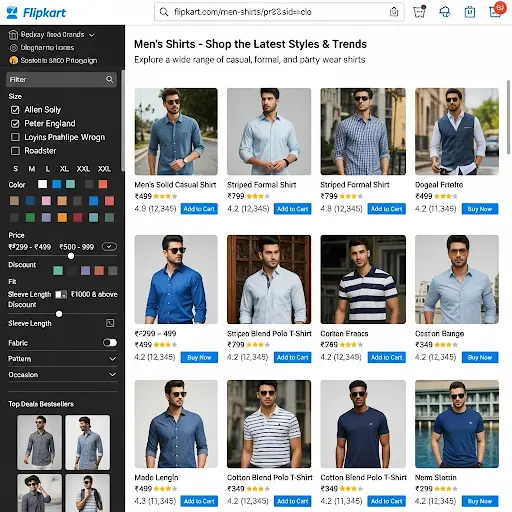The height and width of the screenshot is (512, 512).
Task: Pick the white color swatch
Action: click(x=42, y=184)
